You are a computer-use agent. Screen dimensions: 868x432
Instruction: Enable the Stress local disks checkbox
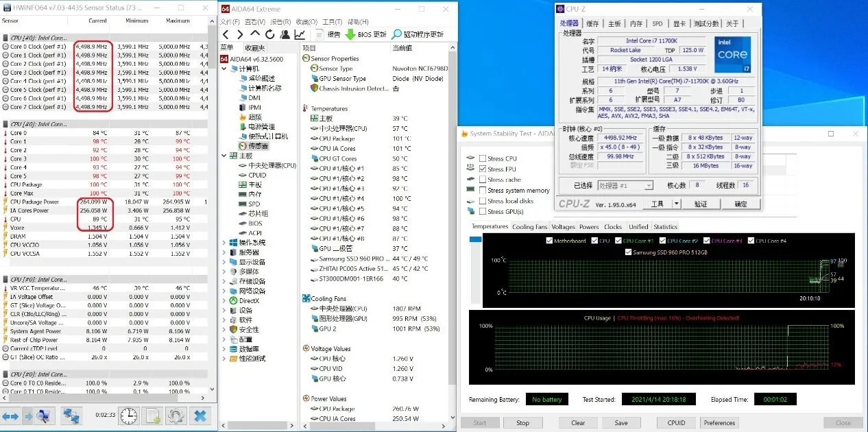[x=483, y=201]
